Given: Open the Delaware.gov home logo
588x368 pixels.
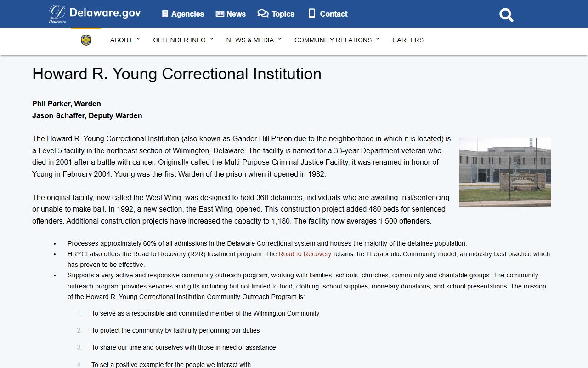Looking at the screenshot, I should (x=95, y=13).
